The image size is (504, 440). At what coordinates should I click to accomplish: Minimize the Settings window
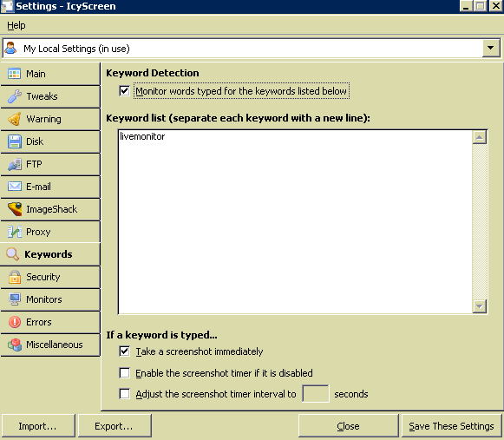(466, 6)
